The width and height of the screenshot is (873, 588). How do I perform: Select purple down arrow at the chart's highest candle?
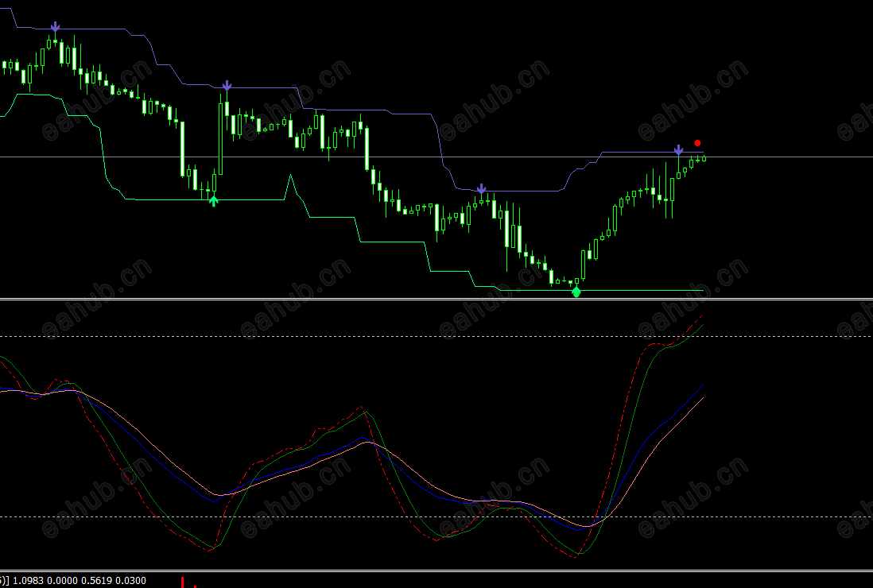[x=55, y=27]
